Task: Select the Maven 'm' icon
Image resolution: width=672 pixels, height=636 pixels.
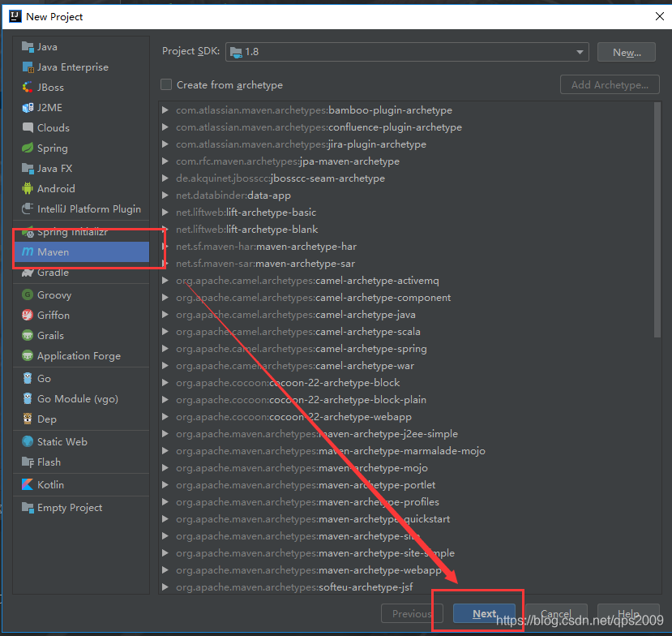Action: (28, 251)
